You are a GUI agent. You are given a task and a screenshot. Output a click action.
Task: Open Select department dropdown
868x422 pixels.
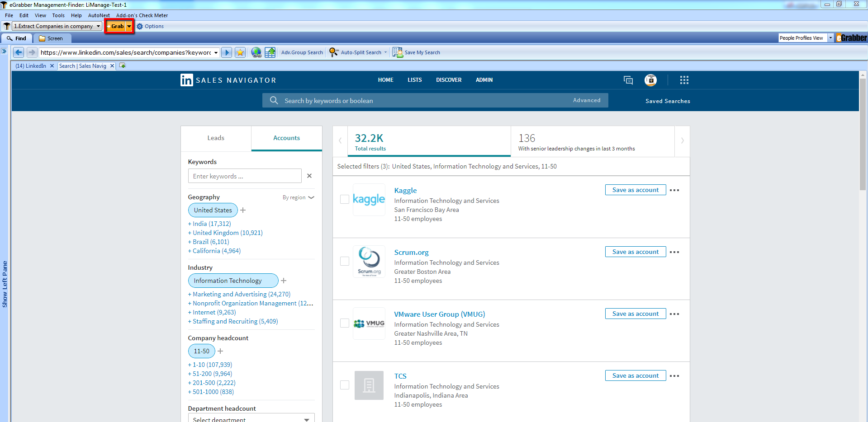pyautogui.click(x=251, y=419)
